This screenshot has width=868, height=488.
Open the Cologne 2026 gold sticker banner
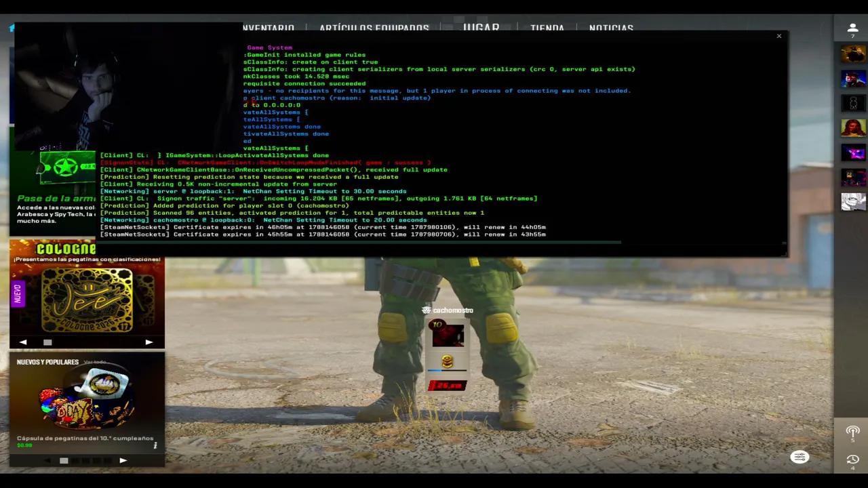click(x=87, y=301)
